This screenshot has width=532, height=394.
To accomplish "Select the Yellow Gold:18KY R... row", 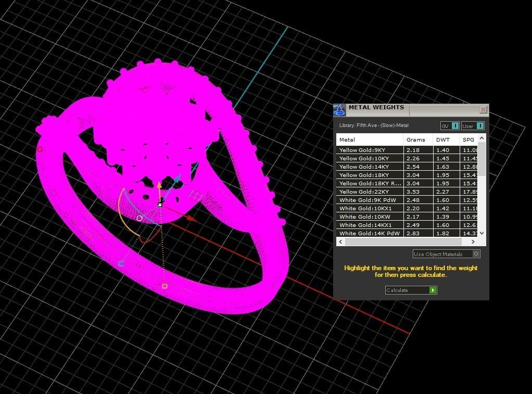I will (407, 183).
